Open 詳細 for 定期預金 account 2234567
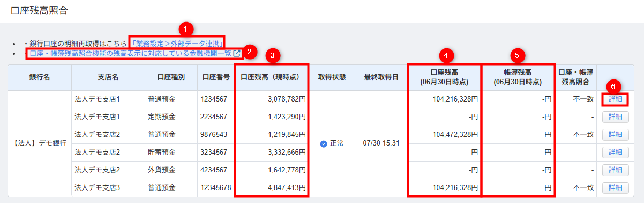Viewport: 644px width, 203px height. [615, 117]
